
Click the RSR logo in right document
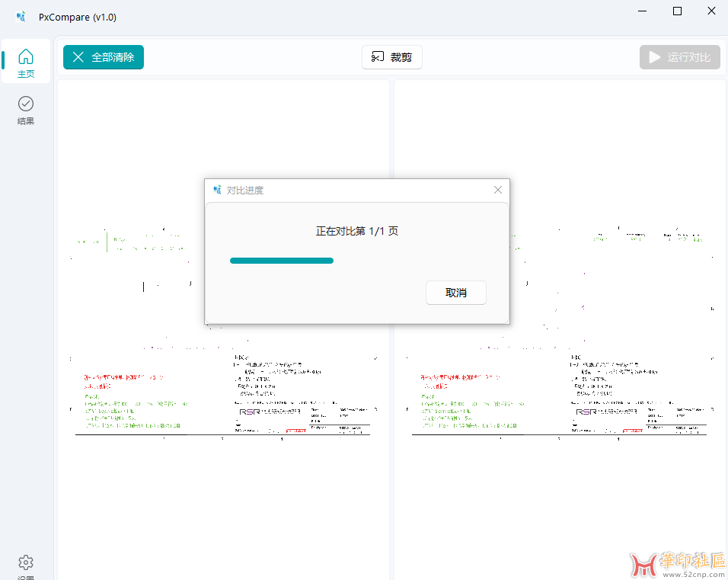click(586, 412)
